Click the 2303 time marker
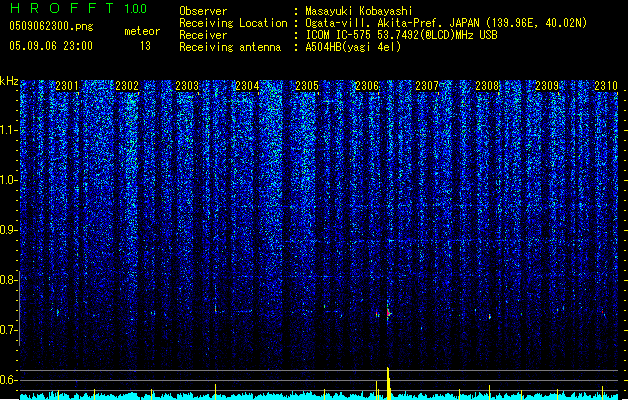Screen dimensions: 629x400 (187, 86)
